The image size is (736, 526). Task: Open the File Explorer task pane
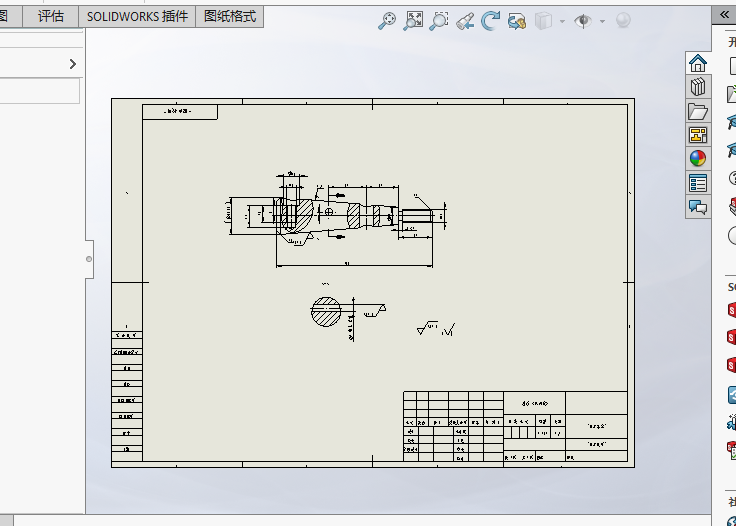click(x=698, y=111)
